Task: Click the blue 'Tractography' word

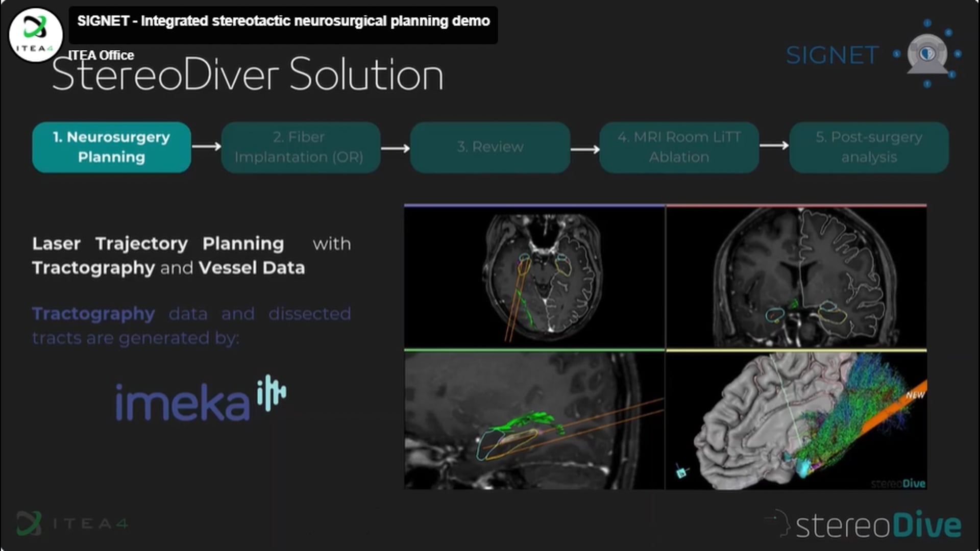Action: 93,314
